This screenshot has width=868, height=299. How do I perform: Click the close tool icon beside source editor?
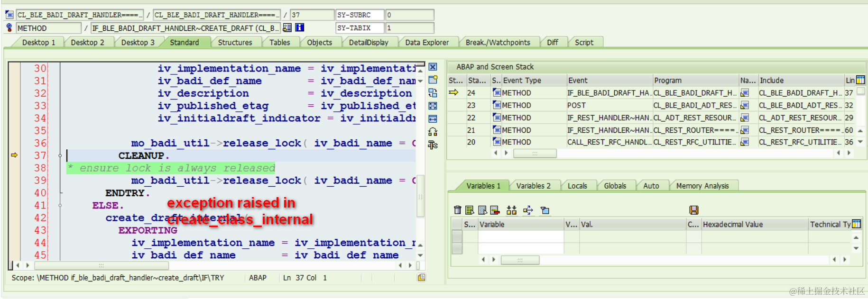(433, 67)
